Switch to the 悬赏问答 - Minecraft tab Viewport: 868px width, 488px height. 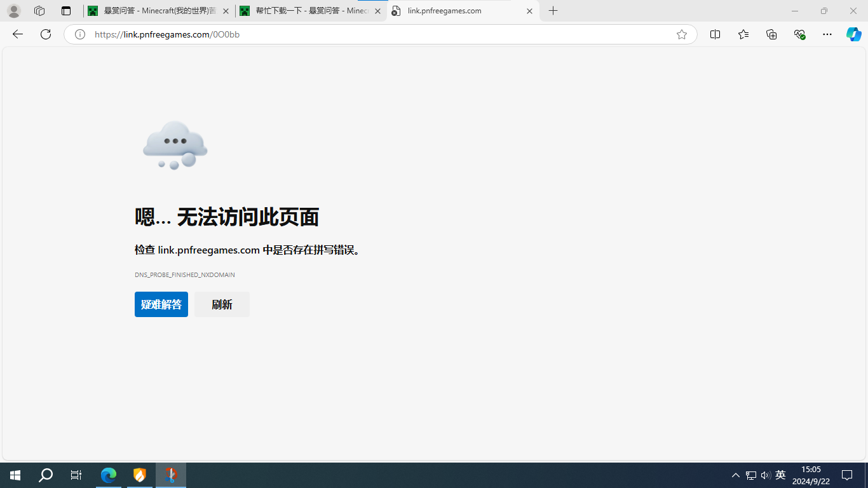159,11
